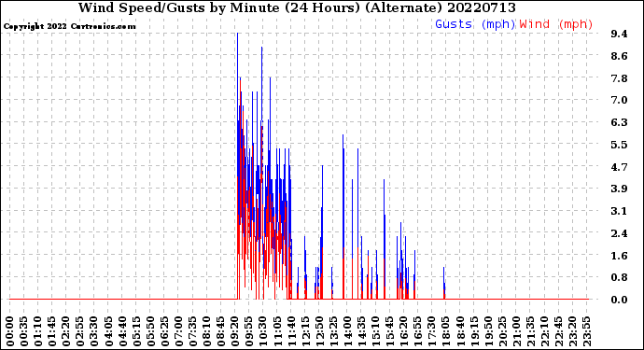Screen dimensions: 644x350
Task: Click the 08:10 time axis label
Action: [x=206, y=331]
